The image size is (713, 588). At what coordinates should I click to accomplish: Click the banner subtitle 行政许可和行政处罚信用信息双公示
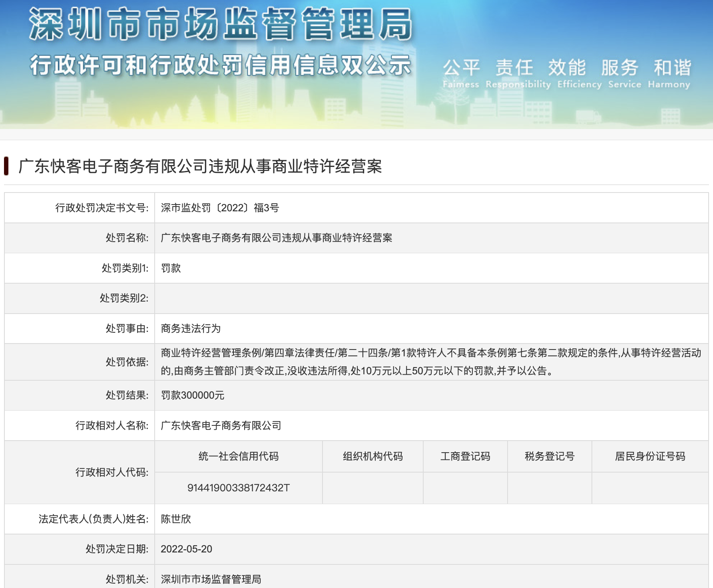[221, 65]
